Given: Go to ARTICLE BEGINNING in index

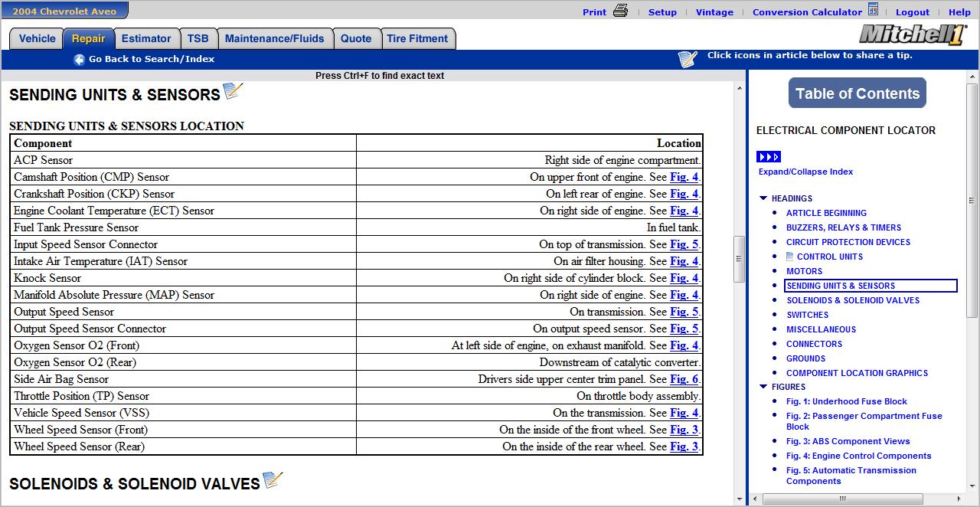Looking at the screenshot, I should pyautogui.click(x=826, y=213).
